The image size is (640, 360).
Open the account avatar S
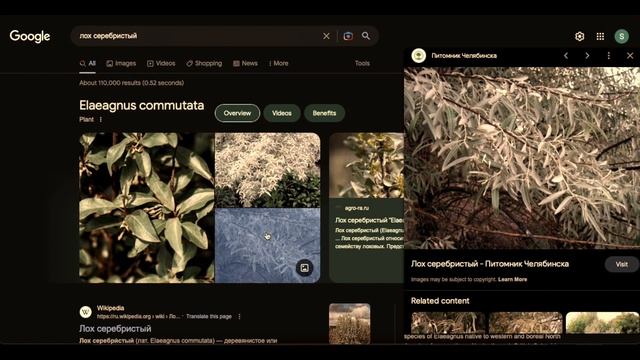(622, 36)
